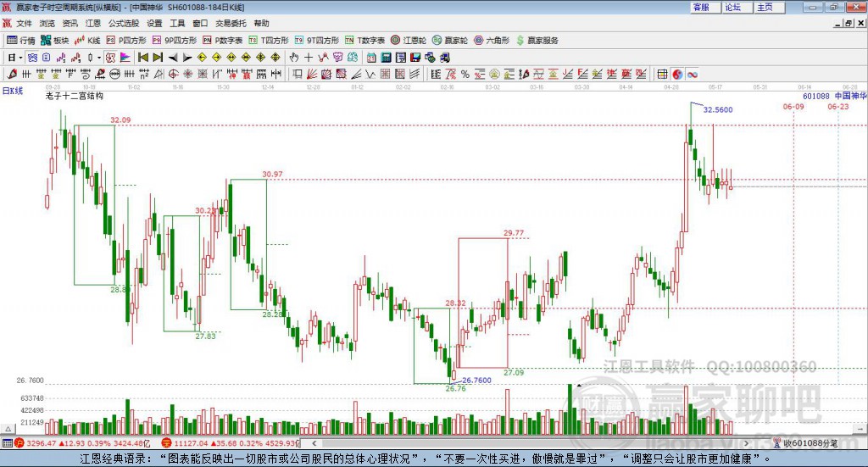
Task: Open 赢家服务 with dollar icon
Action: pyautogui.click(x=537, y=41)
